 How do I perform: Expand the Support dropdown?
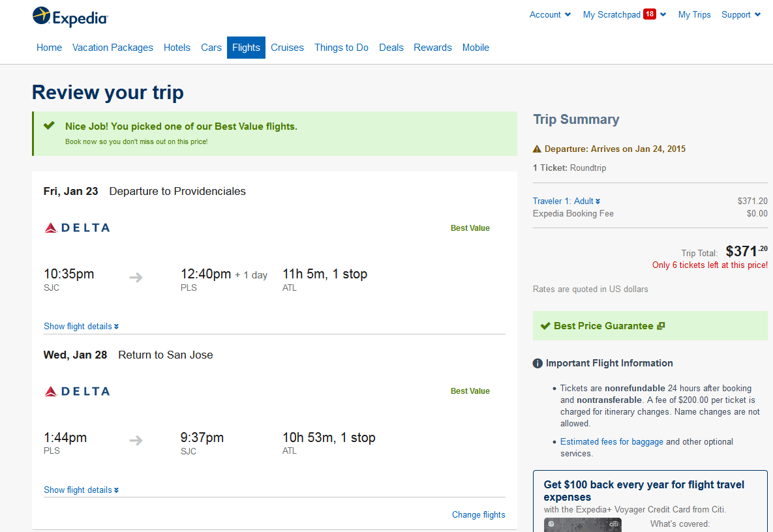pyautogui.click(x=741, y=14)
